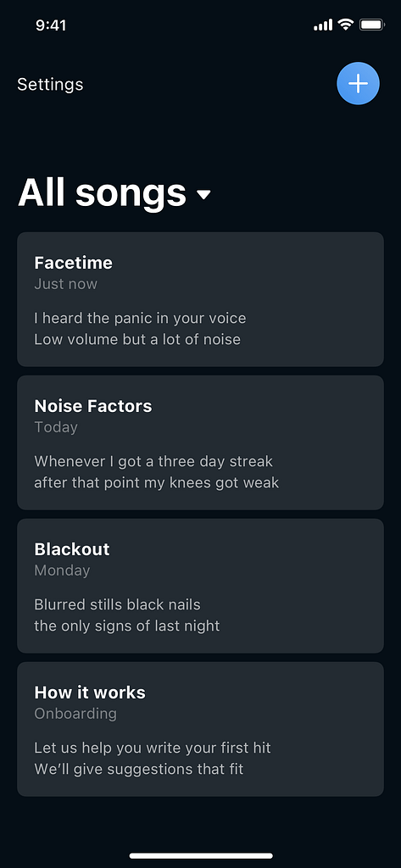Expand the All songs dropdown arrow

tap(203, 194)
